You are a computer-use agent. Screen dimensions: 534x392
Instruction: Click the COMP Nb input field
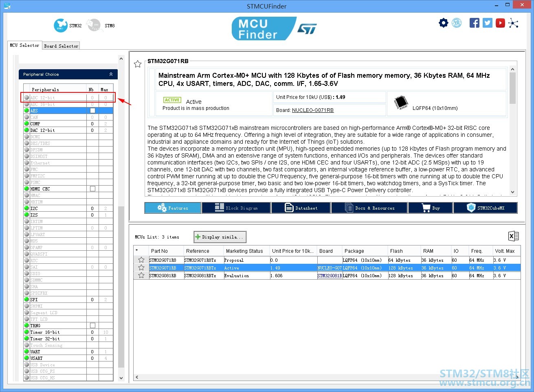click(x=92, y=124)
